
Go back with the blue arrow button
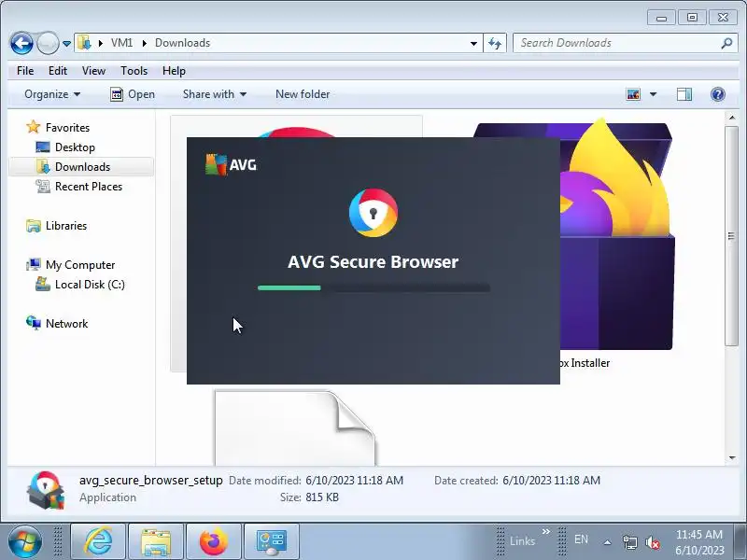coord(21,43)
